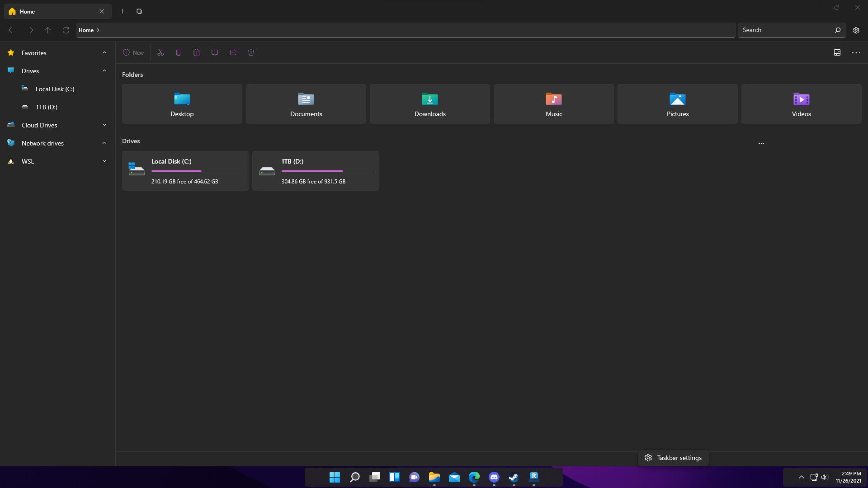Add a new tab with plus icon

(x=123, y=11)
